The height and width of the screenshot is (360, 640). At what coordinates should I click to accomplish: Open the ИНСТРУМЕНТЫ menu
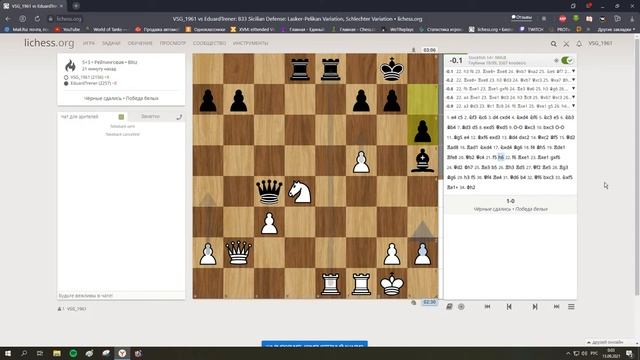coord(251,43)
